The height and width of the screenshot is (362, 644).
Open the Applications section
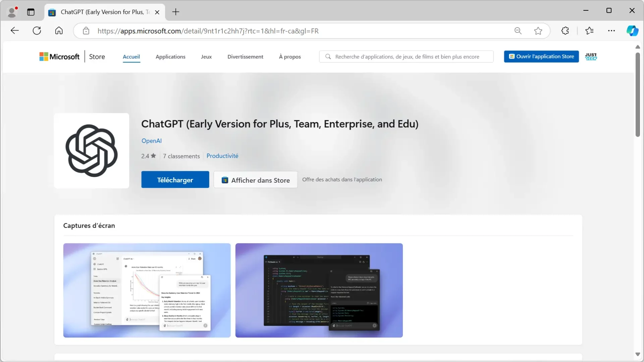click(170, 57)
